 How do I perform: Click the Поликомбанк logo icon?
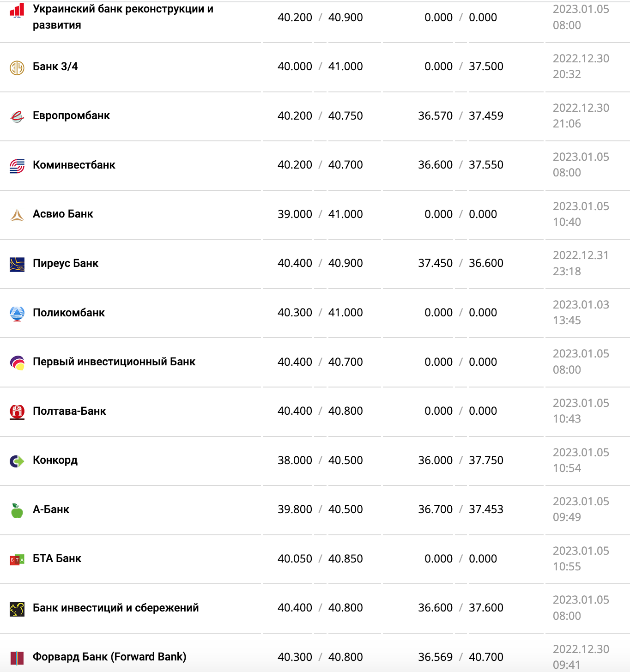(17, 314)
